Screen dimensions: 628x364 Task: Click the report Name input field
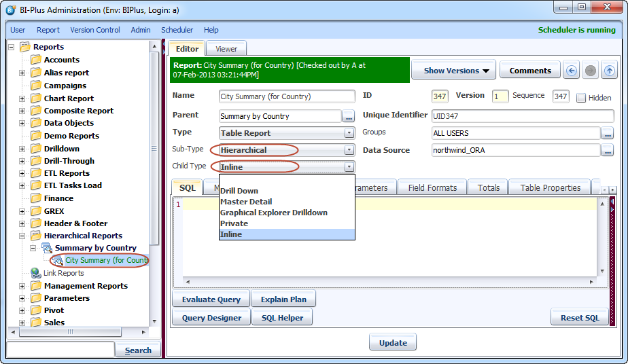click(x=286, y=96)
